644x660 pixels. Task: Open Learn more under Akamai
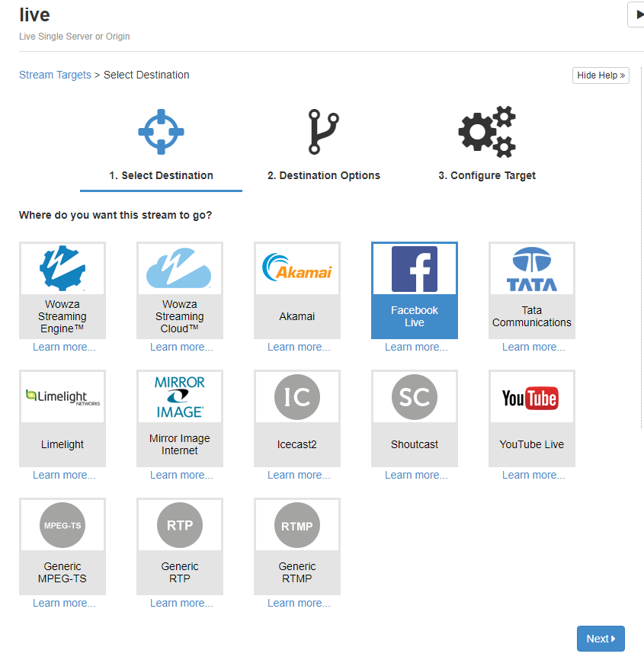pyautogui.click(x=299, y=347)
